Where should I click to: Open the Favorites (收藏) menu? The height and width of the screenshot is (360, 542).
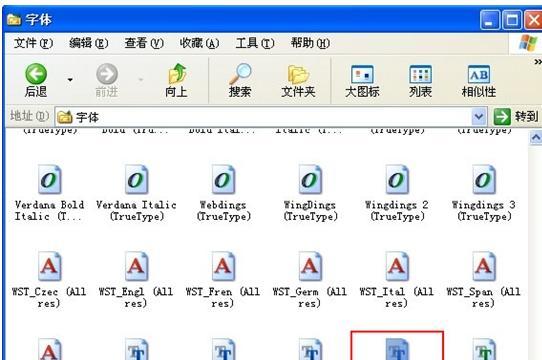tap(199, 43)
